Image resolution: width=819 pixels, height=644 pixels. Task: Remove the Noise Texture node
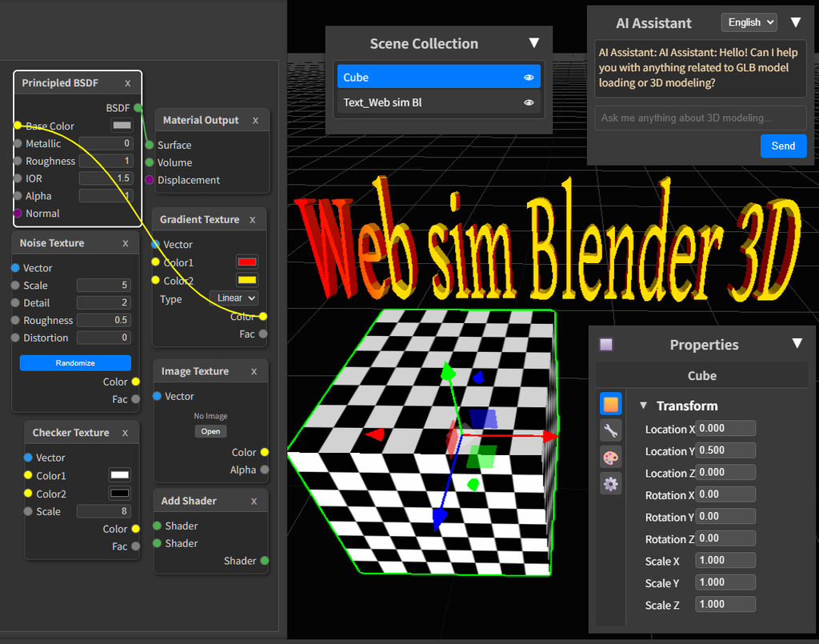click(x=125, y=243)
